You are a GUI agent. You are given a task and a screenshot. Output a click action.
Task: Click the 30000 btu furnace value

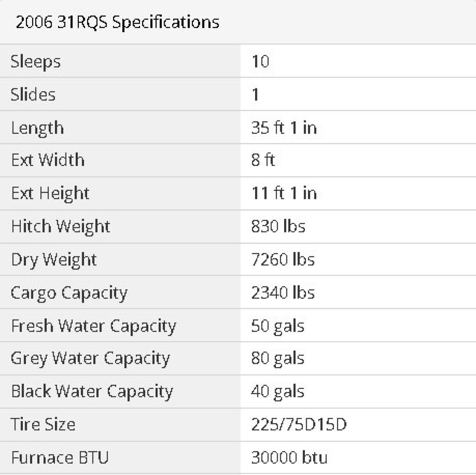click(289, 458)
